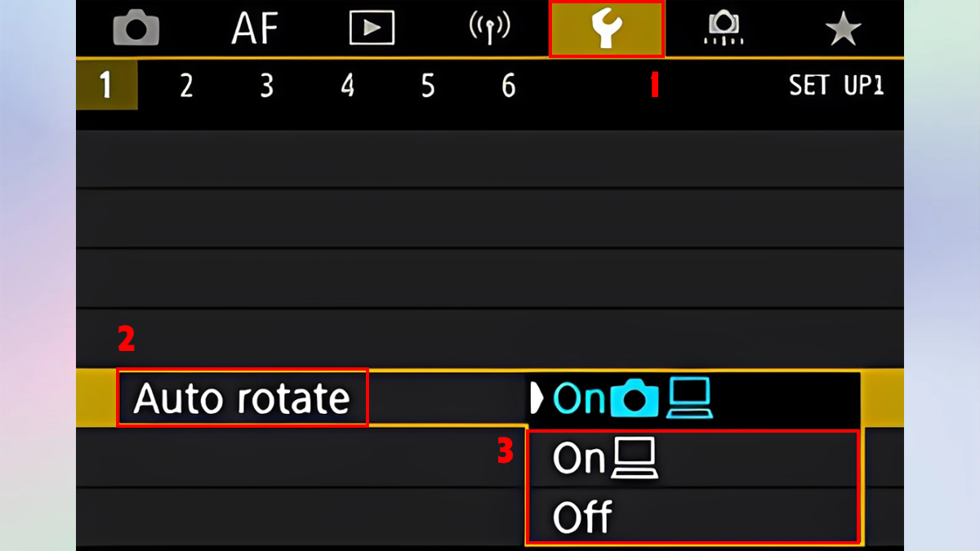The image size is (980, 551).
Task: Click the arrow beside the selected On option
Action: [x=537, y=399]
